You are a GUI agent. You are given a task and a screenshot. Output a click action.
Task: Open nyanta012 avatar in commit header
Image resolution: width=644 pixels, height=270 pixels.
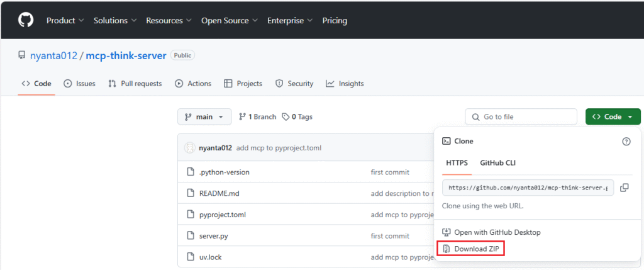coord(190,148)
